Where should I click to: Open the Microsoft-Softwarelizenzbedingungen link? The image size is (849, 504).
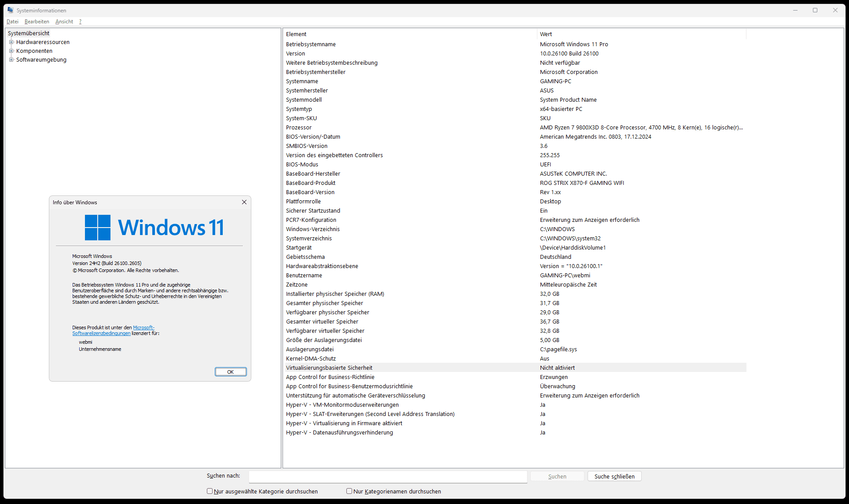[x=101, y=333]
